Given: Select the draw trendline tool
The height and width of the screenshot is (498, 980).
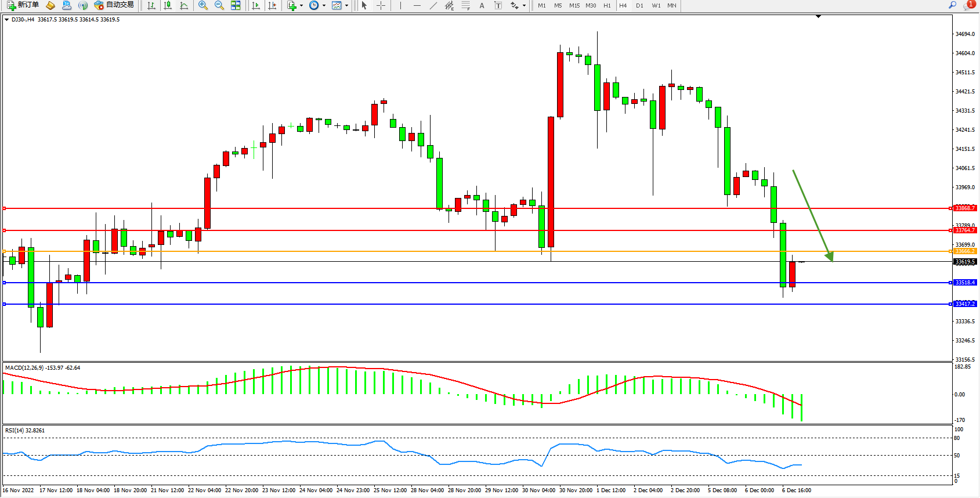Looking at the screenshot, I should (433, 5).
